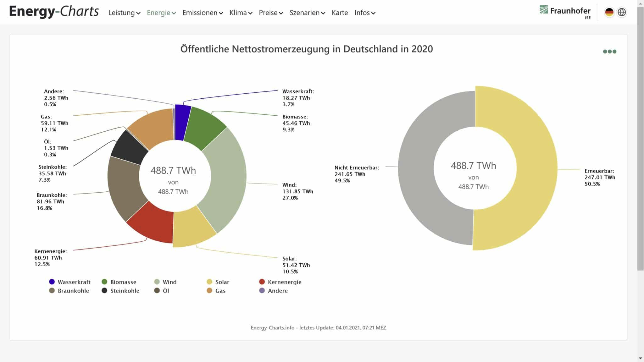This screenshot has height=362, width=644.
Task: Click the globe region selector icon
Action: 622,12
